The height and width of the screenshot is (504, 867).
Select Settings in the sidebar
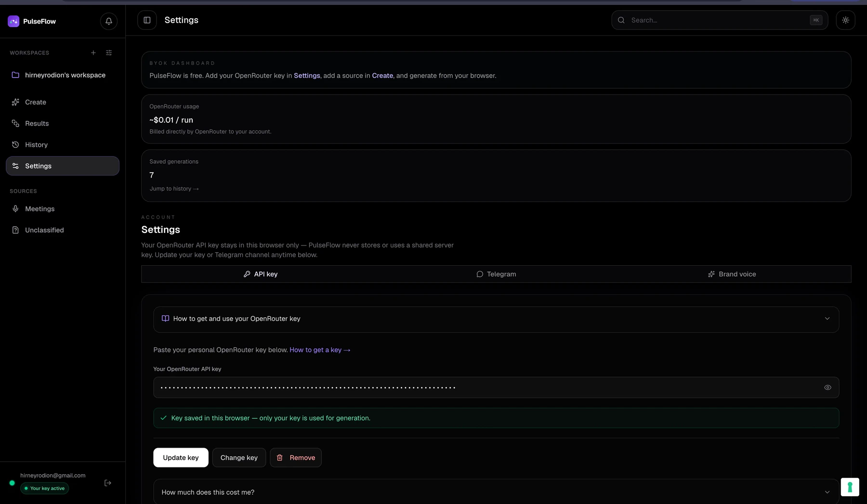63,166
